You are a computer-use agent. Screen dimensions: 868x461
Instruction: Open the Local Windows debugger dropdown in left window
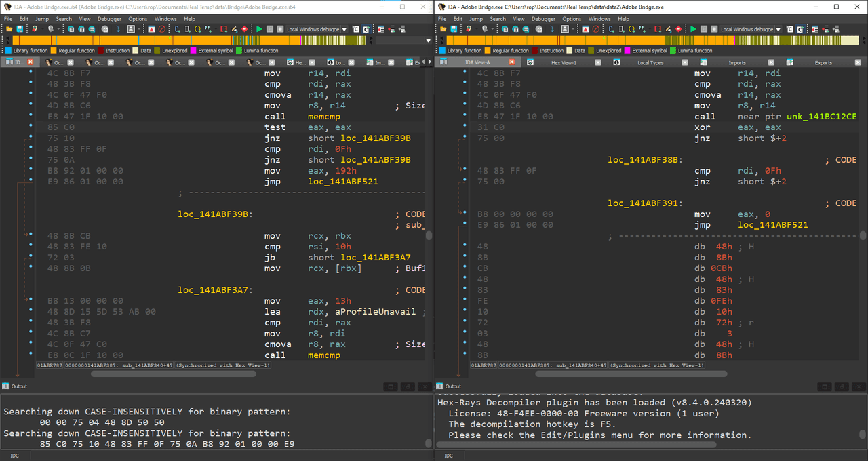[344, 29]
